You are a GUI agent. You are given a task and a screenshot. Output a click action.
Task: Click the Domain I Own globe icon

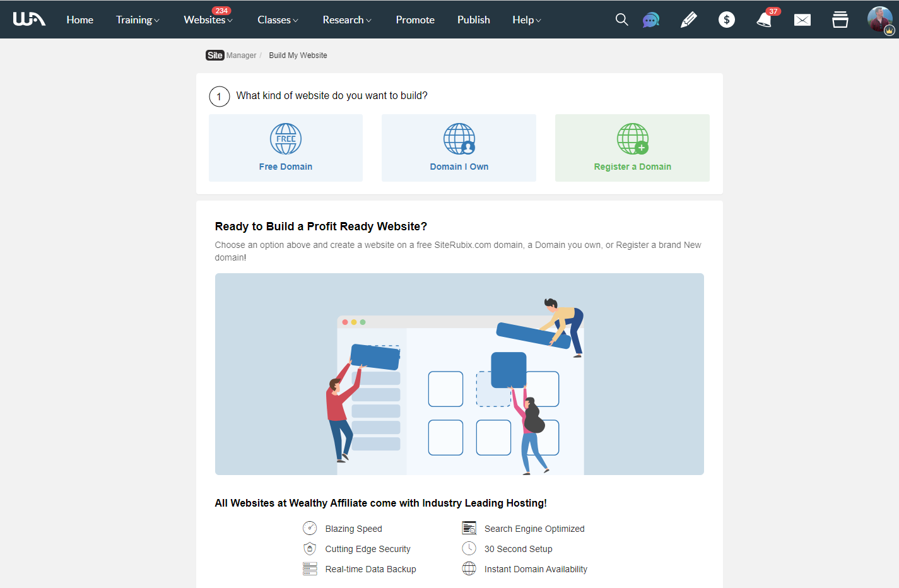pos(459,139)
